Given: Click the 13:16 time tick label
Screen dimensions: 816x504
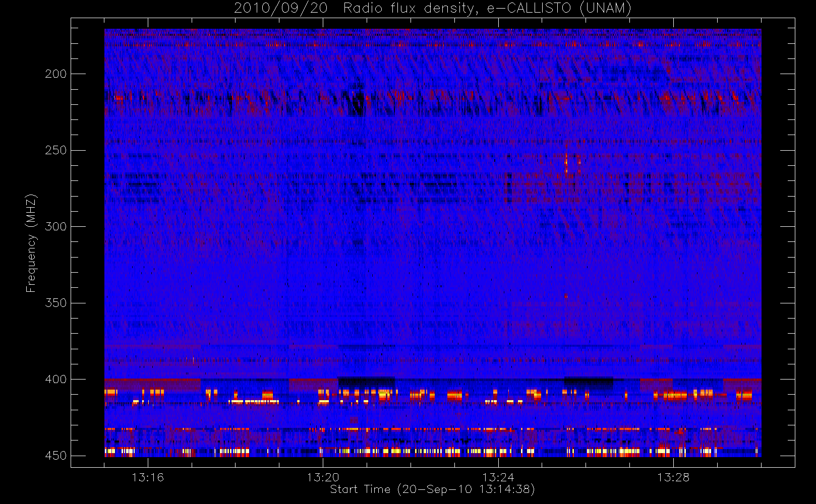Looking at the screenshot, I should (148, 477).
